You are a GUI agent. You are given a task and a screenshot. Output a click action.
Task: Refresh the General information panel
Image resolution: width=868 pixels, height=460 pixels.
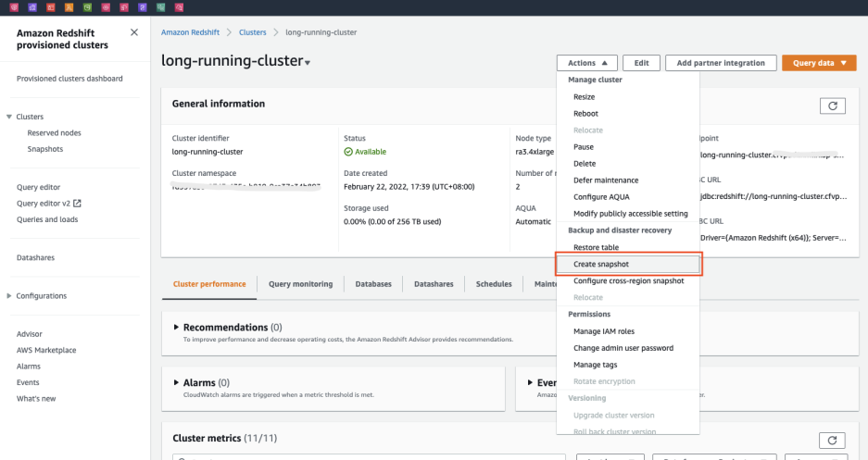pos(832,106)
